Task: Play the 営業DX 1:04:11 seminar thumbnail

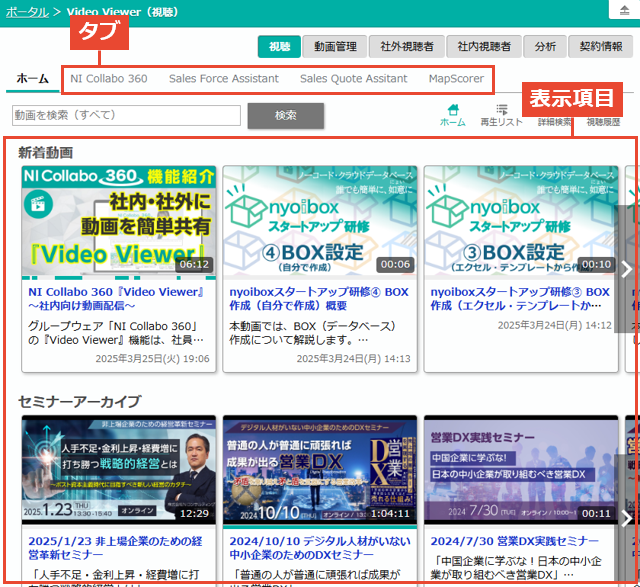Action: pyautogui.click(x=320, y=470)
